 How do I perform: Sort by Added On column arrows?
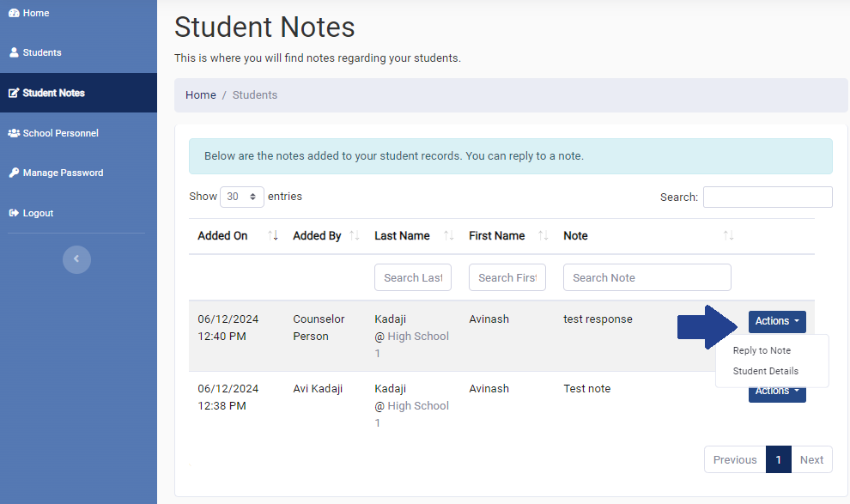273,235
